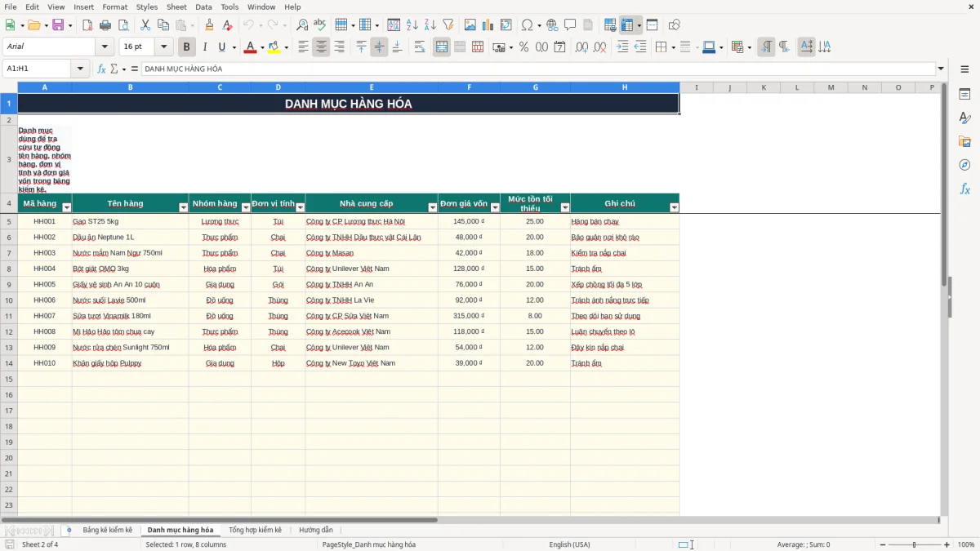Open the sidebar Navigator compass icon
Screen dimensions: 980x551
[x=964, y=165]
